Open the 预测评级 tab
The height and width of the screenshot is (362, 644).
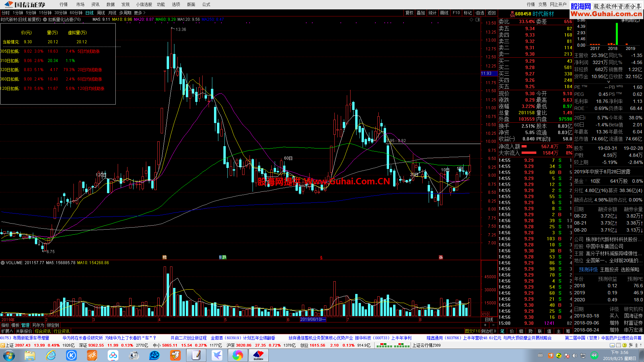click(x=588, y=269)
